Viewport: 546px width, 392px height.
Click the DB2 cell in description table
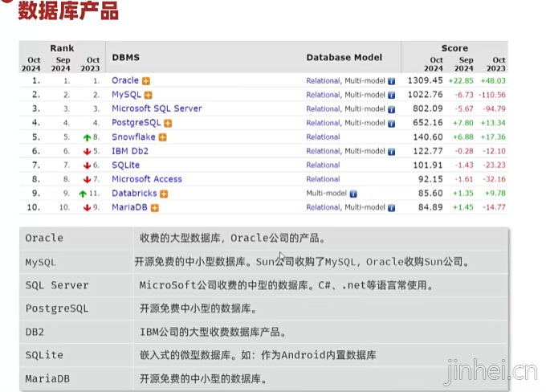(x=76, y=332)
